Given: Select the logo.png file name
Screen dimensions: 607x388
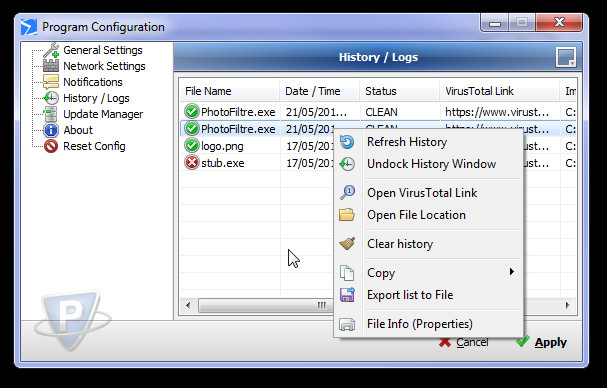Looking at the screenshot, I should pyautogui.click(x=222, y=146).
